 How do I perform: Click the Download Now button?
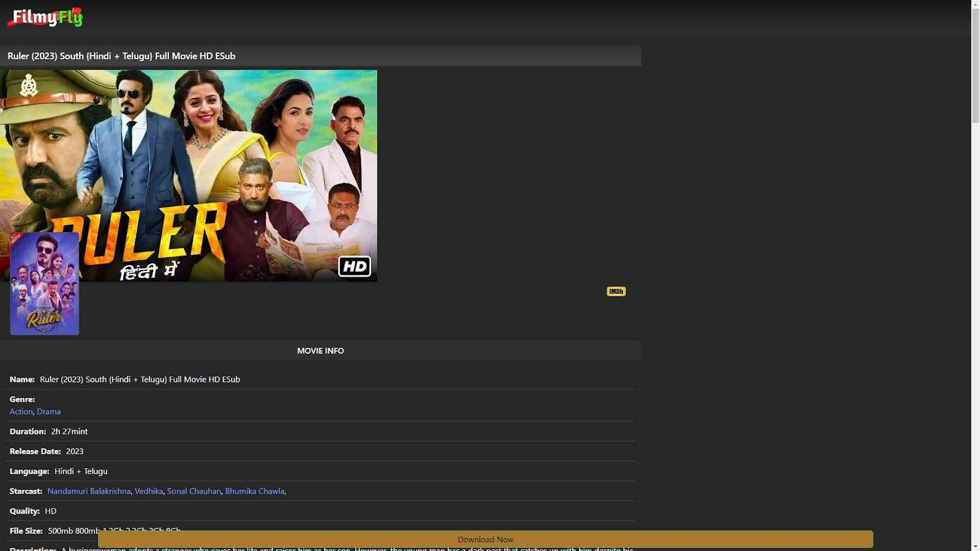[x=485, y=539]
